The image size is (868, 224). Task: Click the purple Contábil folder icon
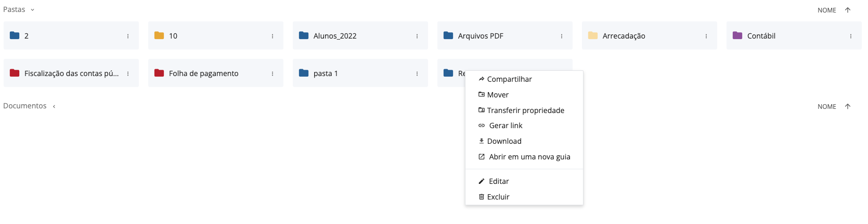[737, 35]
